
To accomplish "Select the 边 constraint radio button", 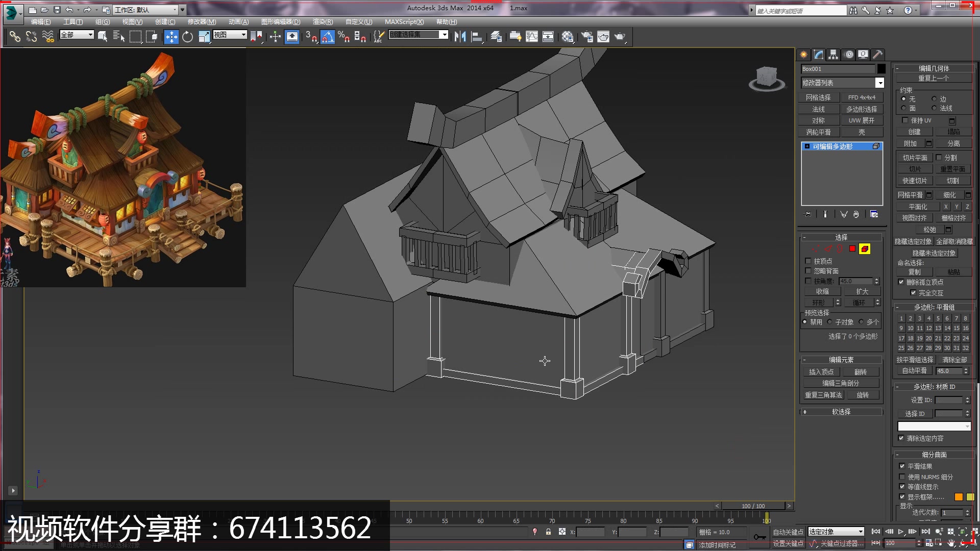I will tap(934, 99).
